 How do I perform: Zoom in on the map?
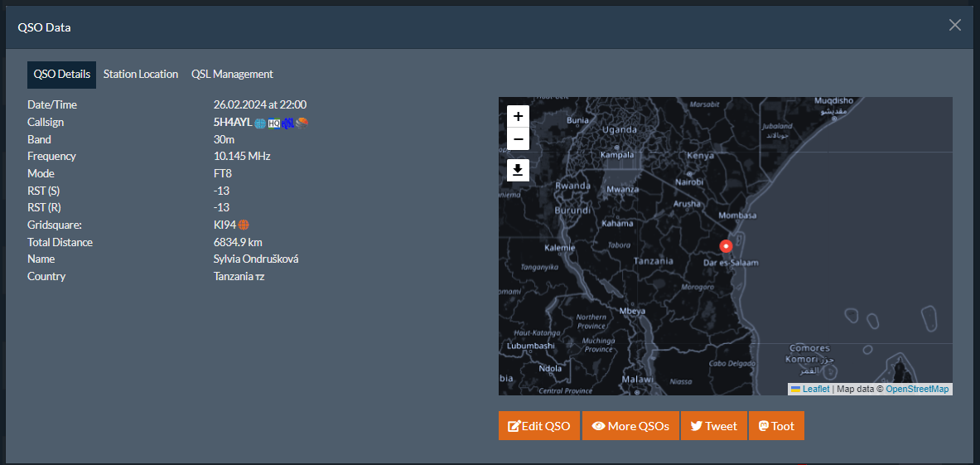point(518,116)
